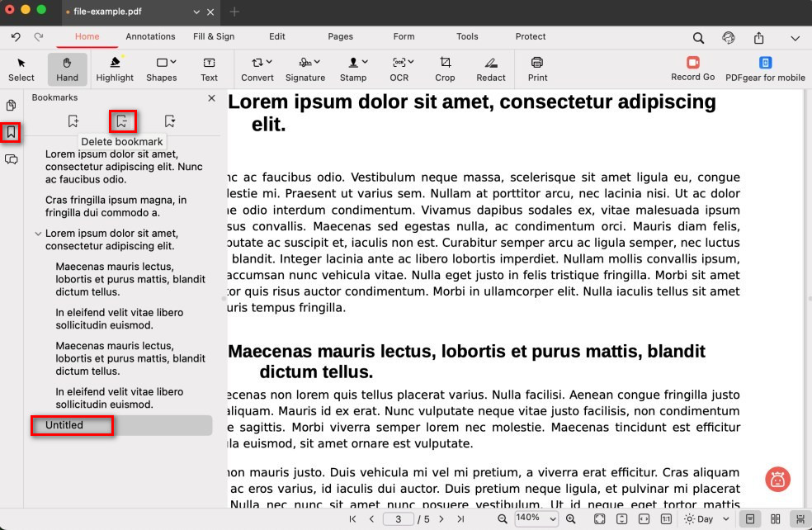Open the 140% zoom level dropdown
Viewport: 812px width, 530px height.
(x=536, y=519)
